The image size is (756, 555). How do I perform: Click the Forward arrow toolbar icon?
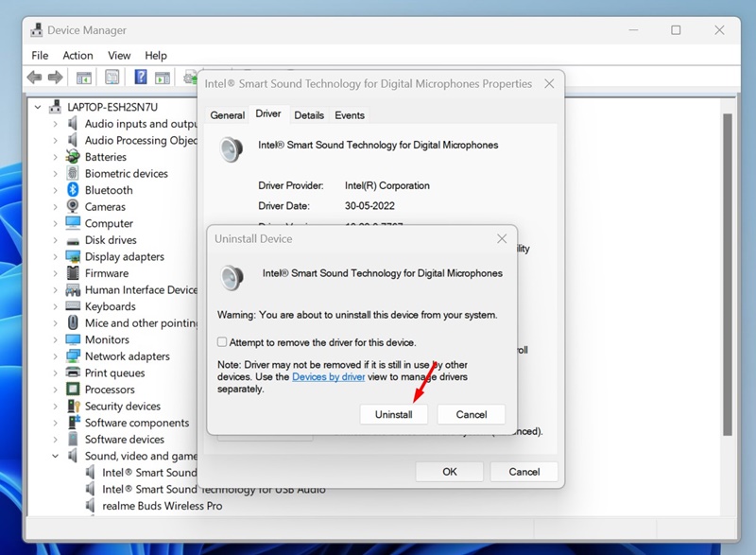[x=56, y=78]
